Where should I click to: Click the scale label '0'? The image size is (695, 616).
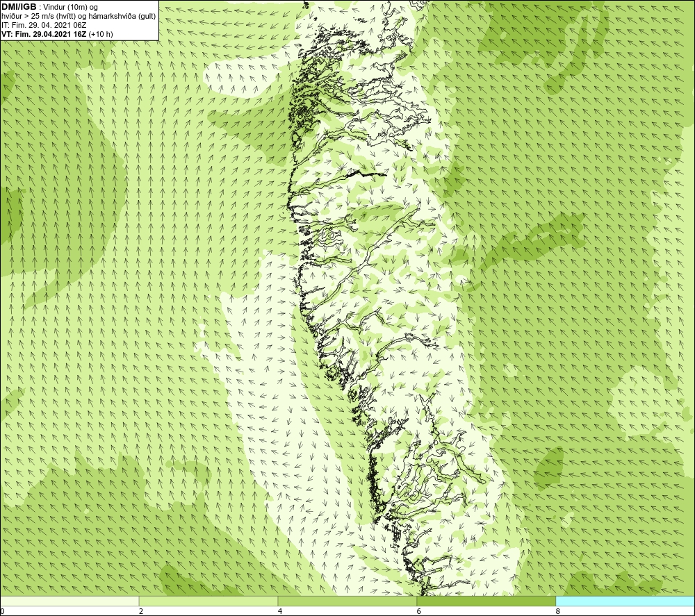coord(2,612)
